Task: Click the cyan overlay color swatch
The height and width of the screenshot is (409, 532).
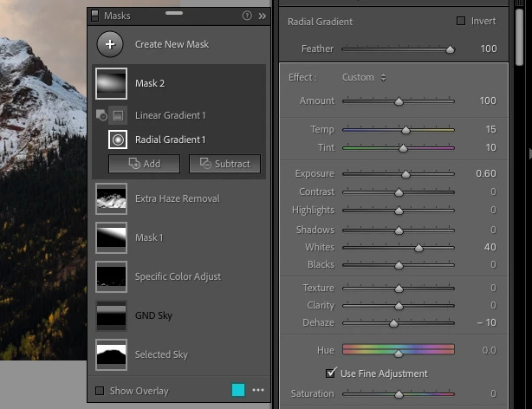Action: click(x=238, y=390)
